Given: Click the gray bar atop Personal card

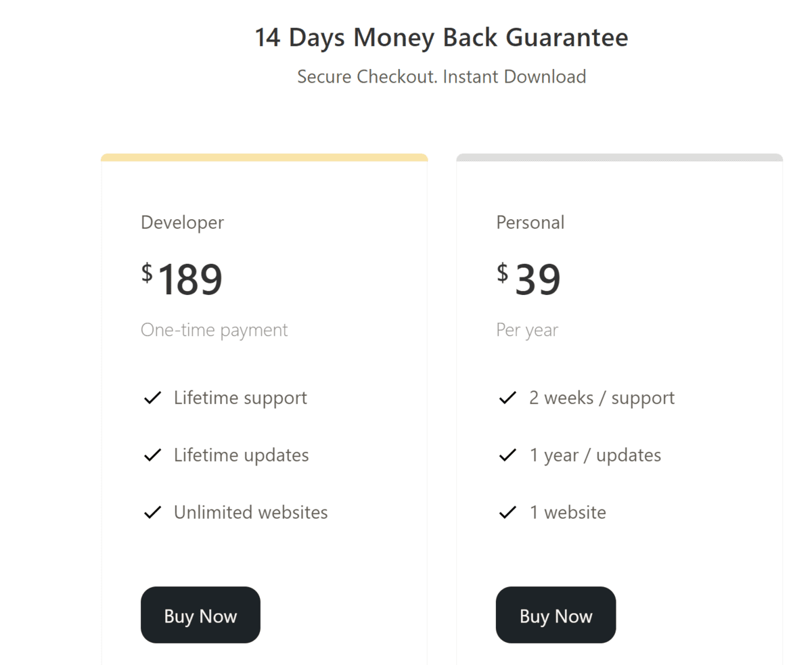Looking at the screenshot, I should [619, 158].
